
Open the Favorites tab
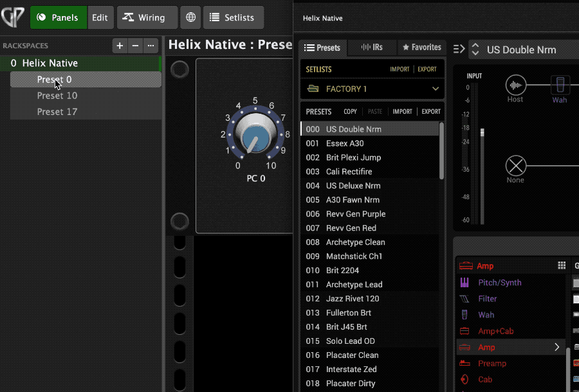pyautogui.click(x=421, y=47)
